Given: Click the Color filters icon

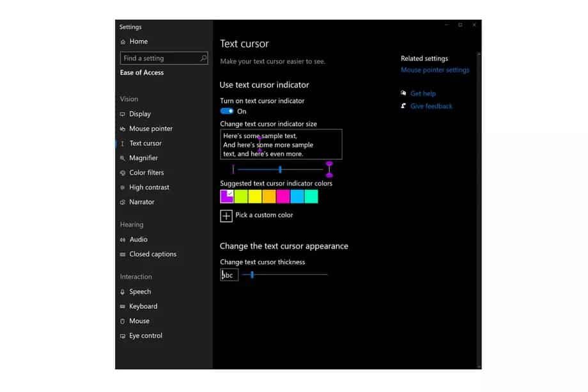Looking at the screenshot, I should coord(123,173).
